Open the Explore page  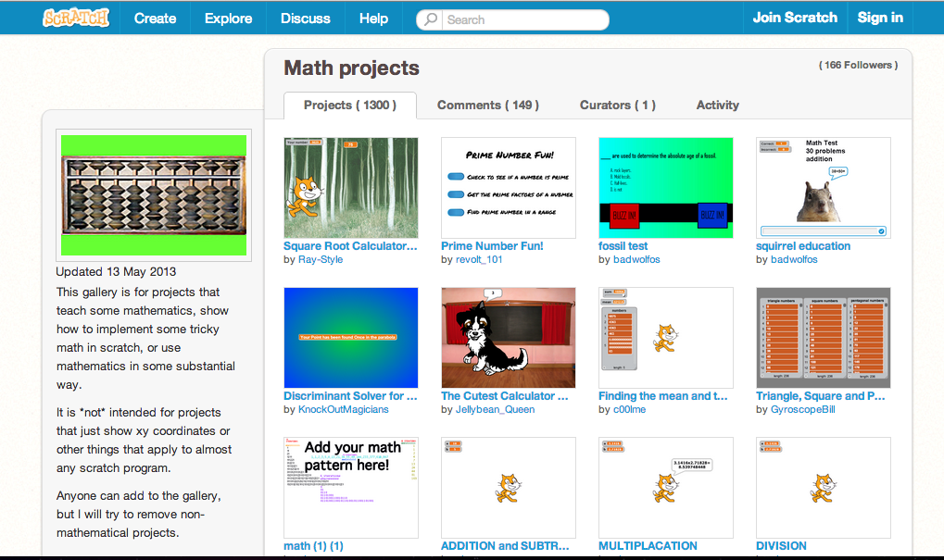228,17
